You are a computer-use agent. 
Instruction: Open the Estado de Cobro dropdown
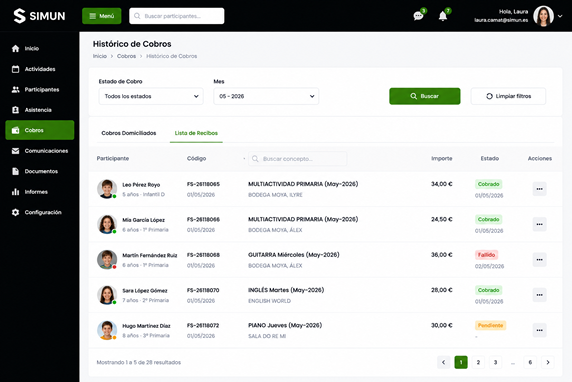coord(151,96)
